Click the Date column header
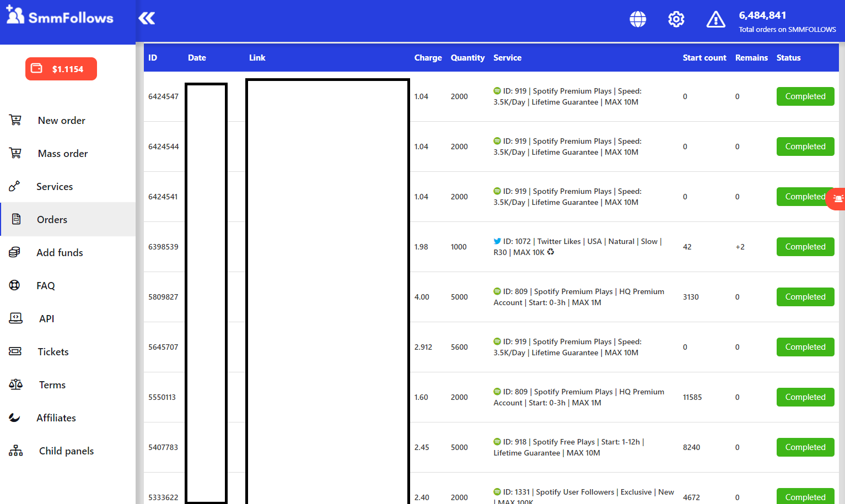 coord(197,58)
